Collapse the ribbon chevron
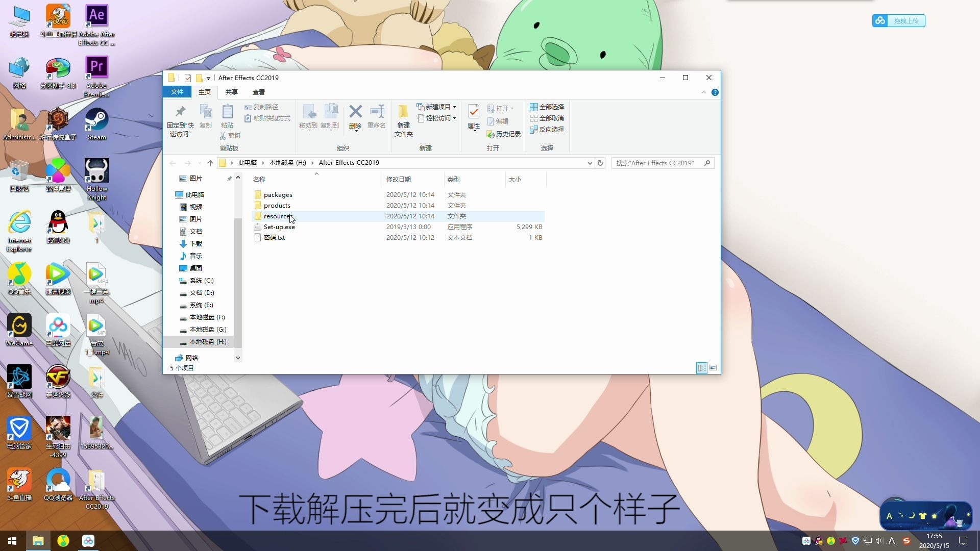Viewport: 980px width, 551px height. click(703, 92)
